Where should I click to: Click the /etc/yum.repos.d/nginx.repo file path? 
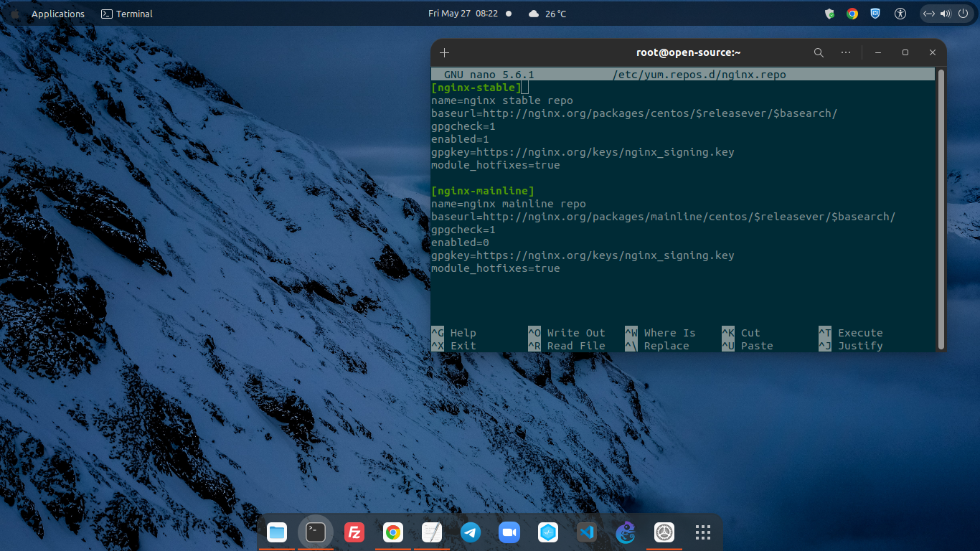(x=699, y=75)
